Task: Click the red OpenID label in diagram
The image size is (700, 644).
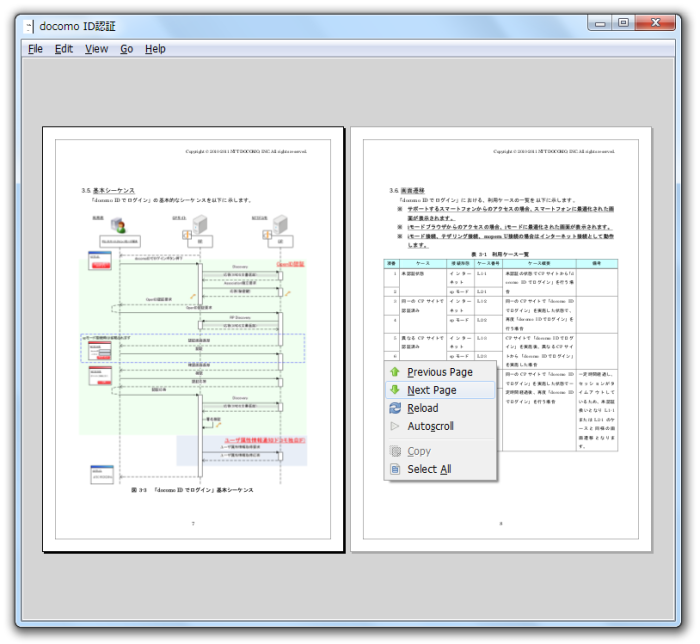Action: 290,264
